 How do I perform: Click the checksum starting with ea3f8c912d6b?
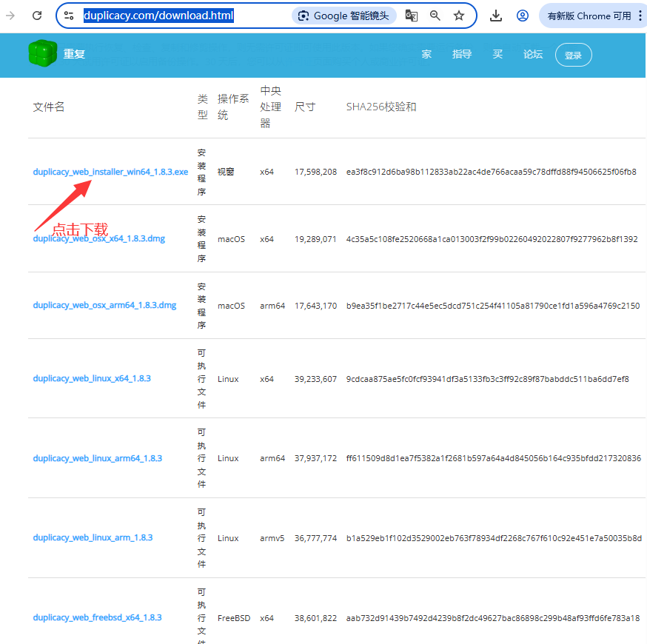click(491, 172)
